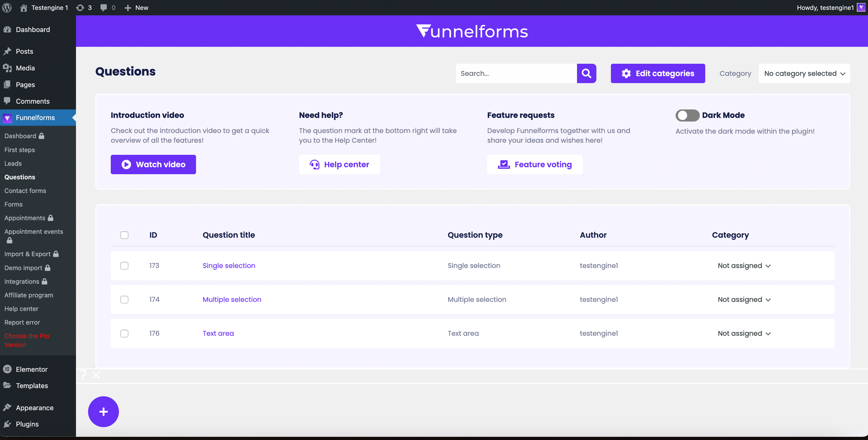
Task: Click the Pages icon in sidebar
Action: point(8,84)
